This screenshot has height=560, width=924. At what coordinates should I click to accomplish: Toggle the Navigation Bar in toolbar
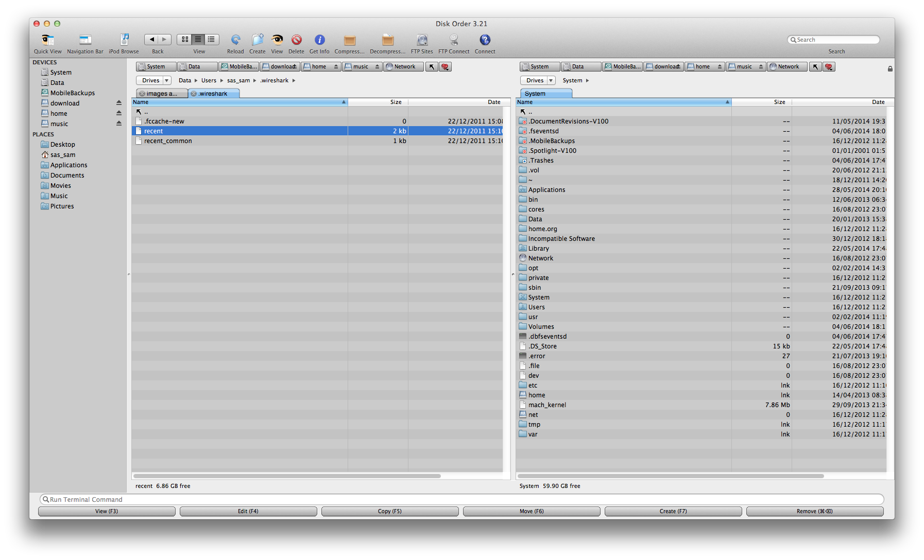pyautogui.click(x=85, y=40)
